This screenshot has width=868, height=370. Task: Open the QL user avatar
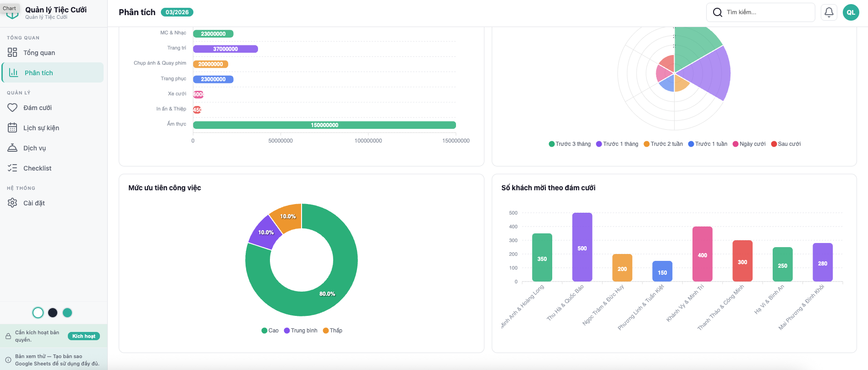pos(851,12)
